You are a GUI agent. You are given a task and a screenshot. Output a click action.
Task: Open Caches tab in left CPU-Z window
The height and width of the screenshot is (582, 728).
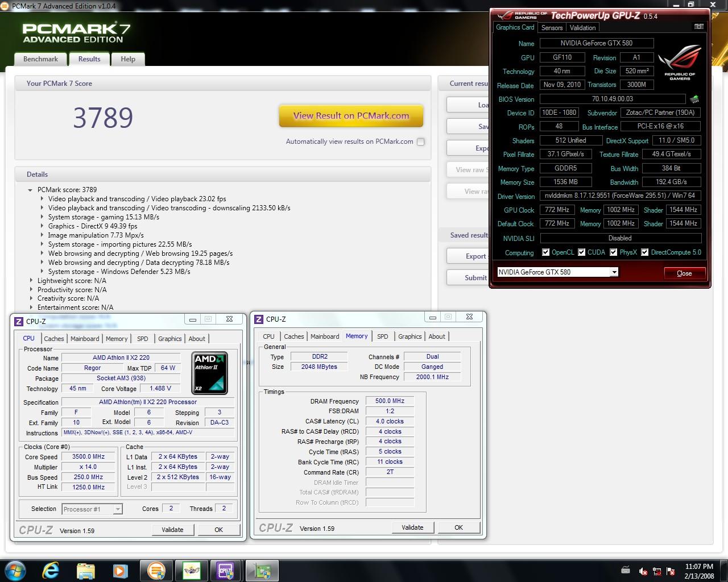pyautogui.click(x=54, y=339)
